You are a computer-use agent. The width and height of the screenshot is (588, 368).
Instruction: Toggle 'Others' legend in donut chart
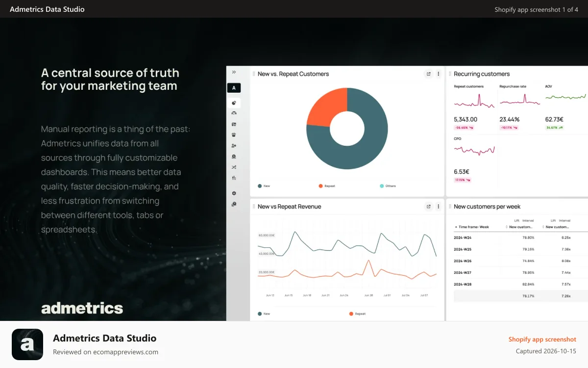click(x=388, y=186)
